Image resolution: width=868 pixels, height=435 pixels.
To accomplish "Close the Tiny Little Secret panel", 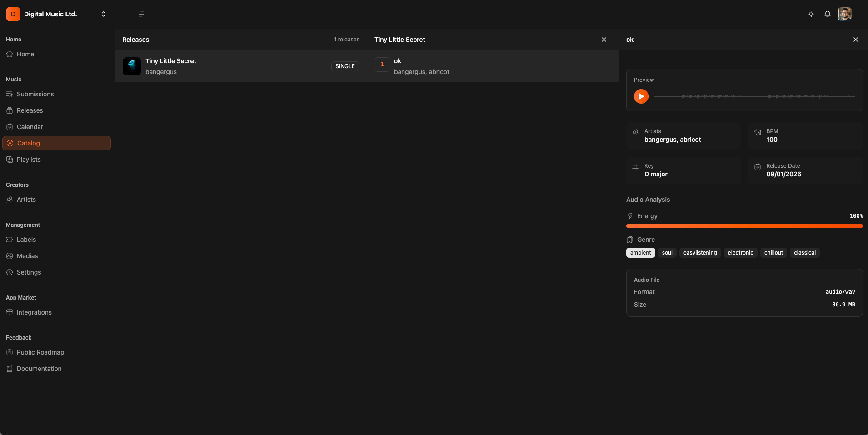I will click(604, 40).
